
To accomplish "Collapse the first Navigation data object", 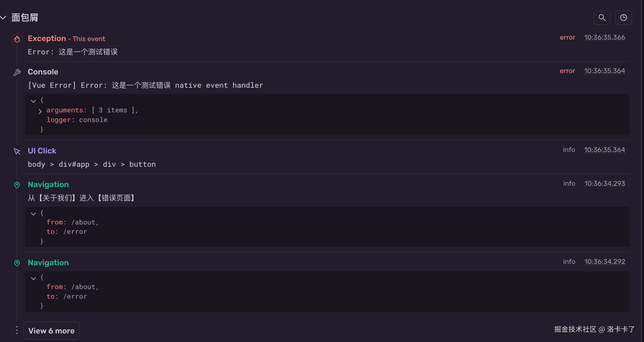I will 33,213.
